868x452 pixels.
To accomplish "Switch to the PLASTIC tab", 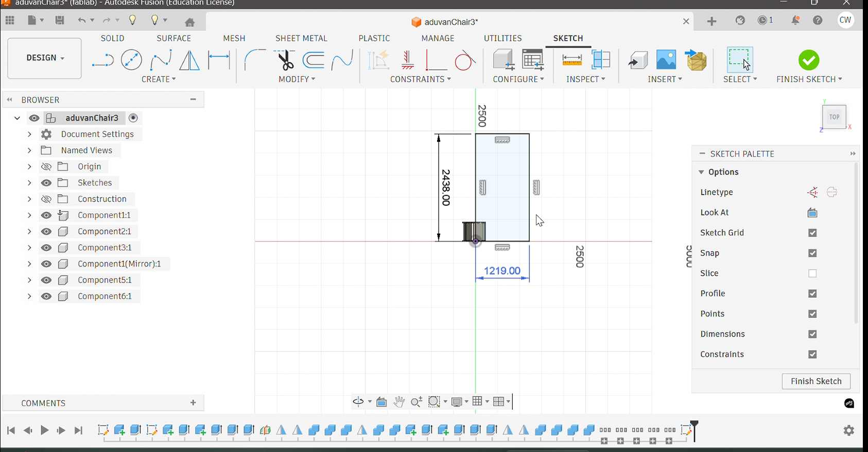I will click(374, 38).
